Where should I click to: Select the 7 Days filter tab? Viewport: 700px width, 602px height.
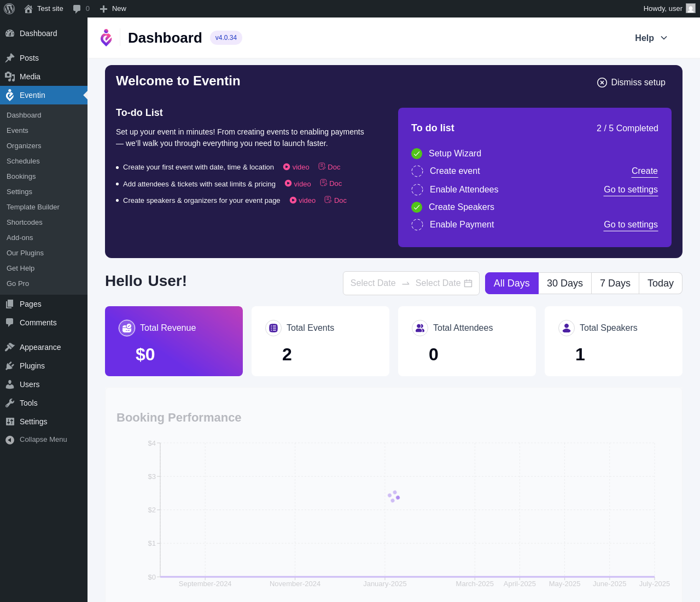pos(615,283)
